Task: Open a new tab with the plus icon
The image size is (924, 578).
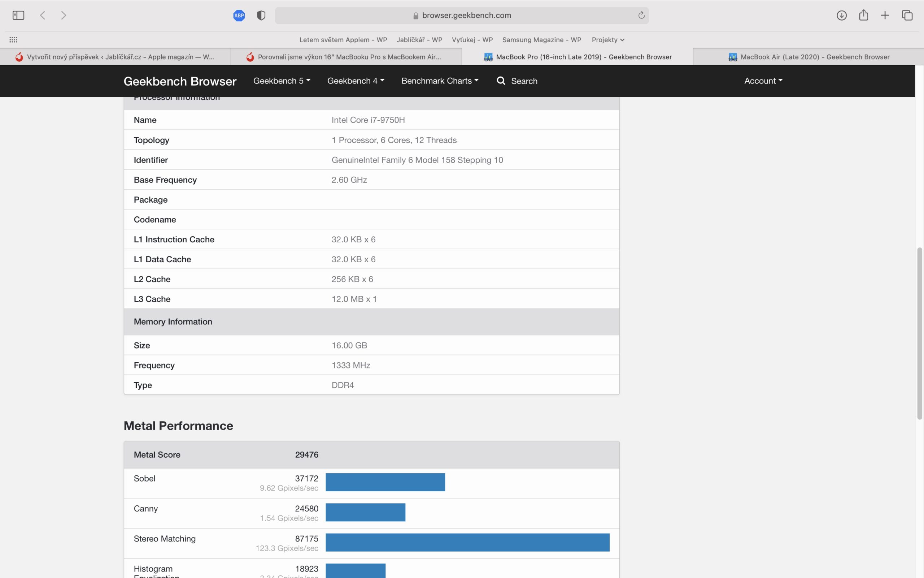Action: click(x=885, y=15)
